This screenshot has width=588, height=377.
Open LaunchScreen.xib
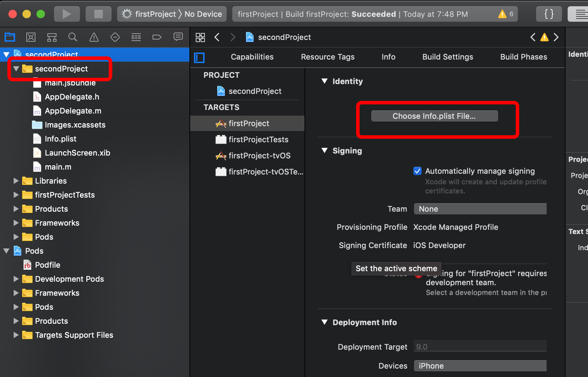[x=78, y=153]
